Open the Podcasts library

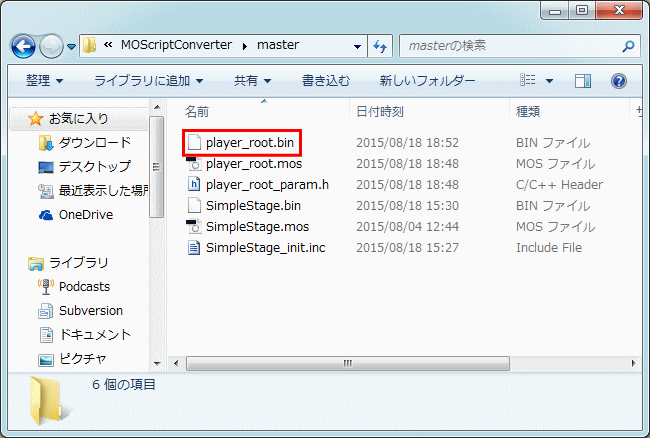[x=85, y=287]
